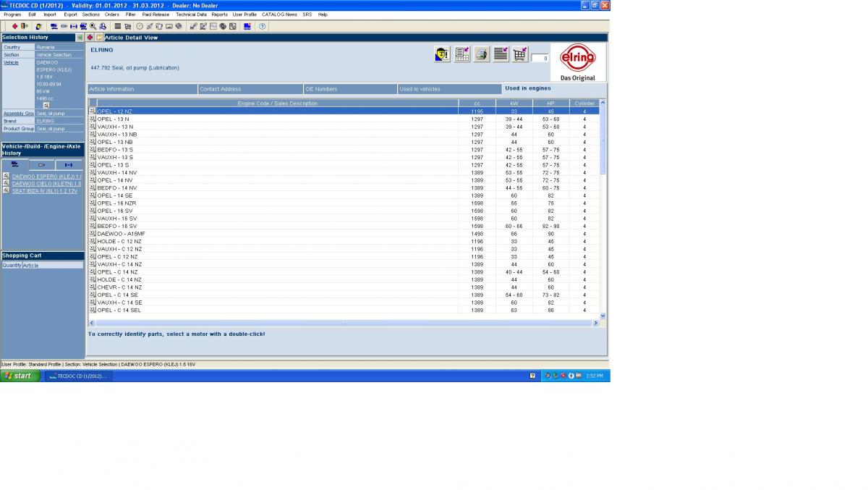The width and height of the screenshot is (868, 490).
Task: Click detail icon for BEDFO - 16 SV row
Action: tap(93, 226)
